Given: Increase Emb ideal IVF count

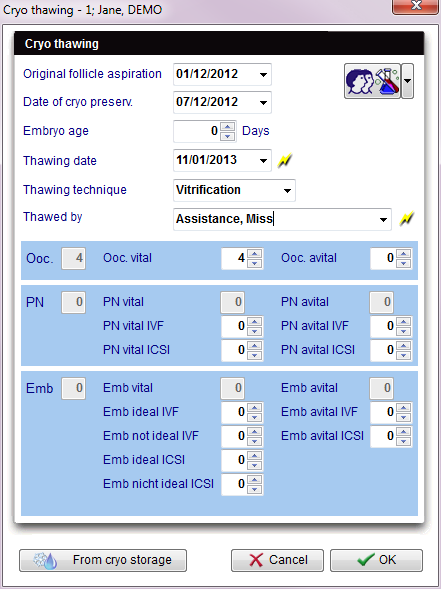Looking at the screenshot, I should 255,408.
